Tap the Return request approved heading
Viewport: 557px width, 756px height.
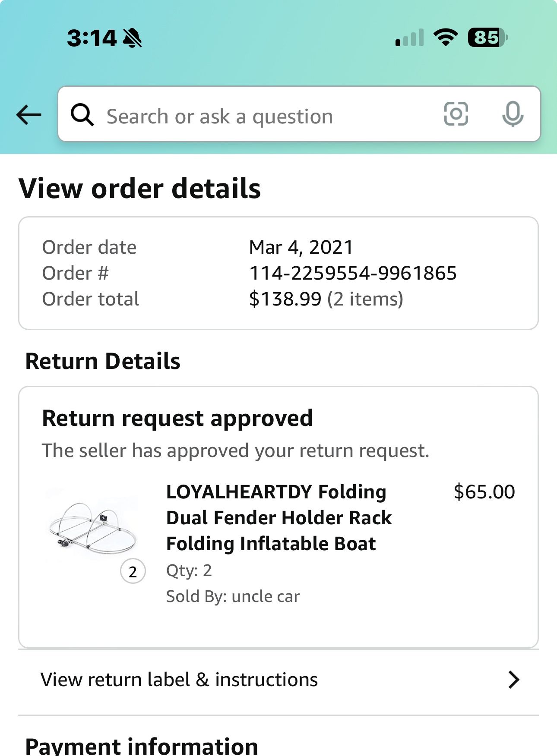pyautogui.click(x=177, y=418)
